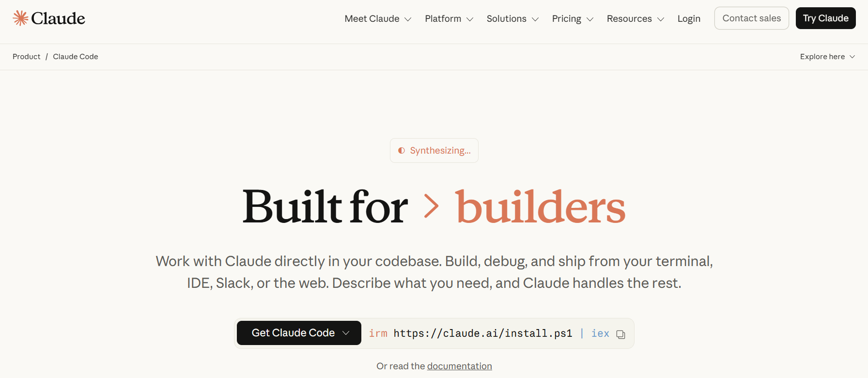Expand the Meet Claude chevron arrow
The image size is (868, 378).
408,19
